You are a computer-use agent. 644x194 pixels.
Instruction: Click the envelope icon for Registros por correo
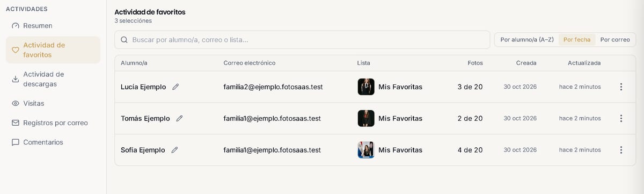pyautogui.click(x=16, y=123)
